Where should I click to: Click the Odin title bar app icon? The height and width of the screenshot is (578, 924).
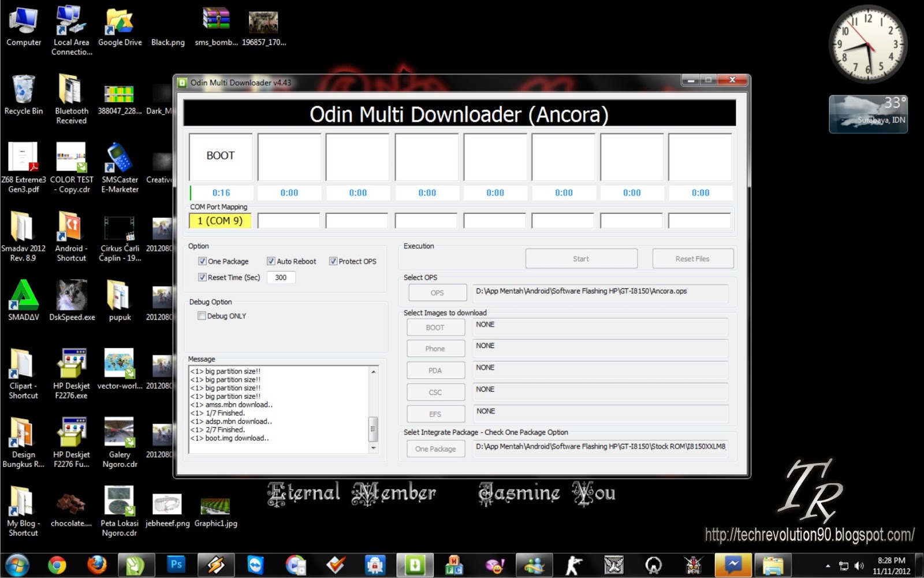(182, 83)
